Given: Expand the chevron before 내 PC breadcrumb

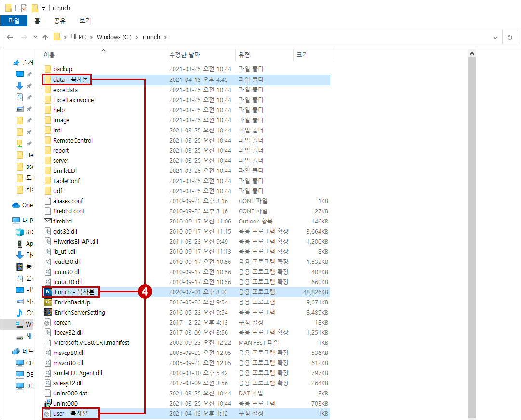Looking at the screenshot, I should click(66, 37).
